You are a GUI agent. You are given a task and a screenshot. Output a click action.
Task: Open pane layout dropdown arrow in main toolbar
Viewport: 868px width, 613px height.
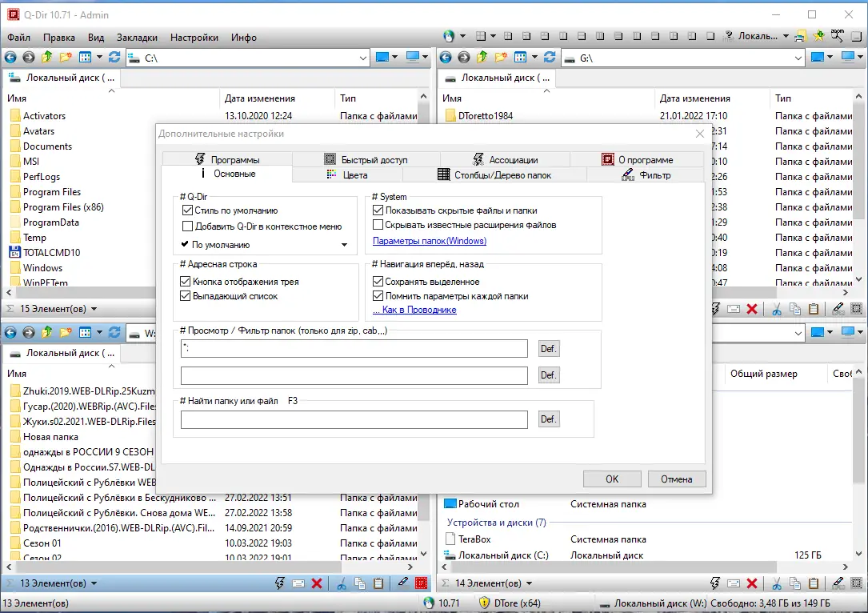[x=494, y=37]
